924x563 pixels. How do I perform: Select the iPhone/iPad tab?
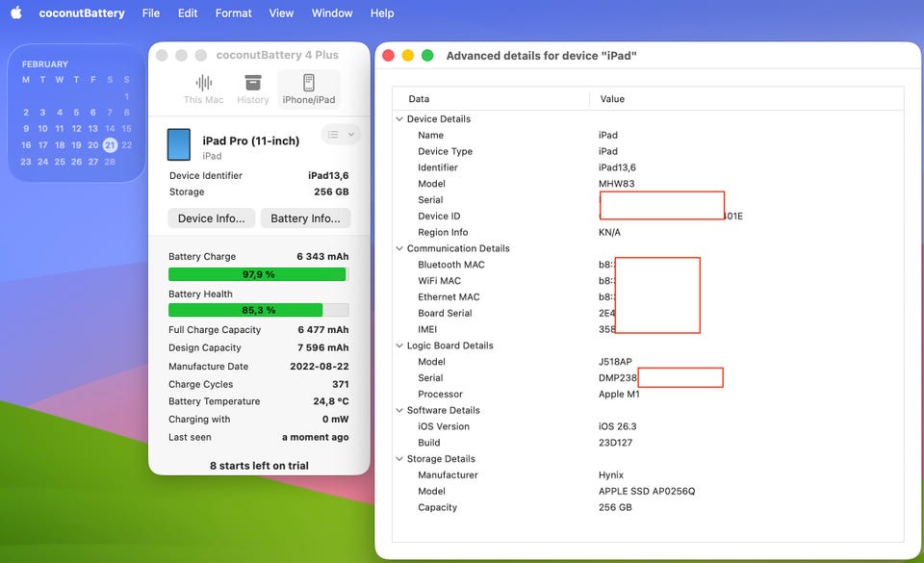click(309, 90)
